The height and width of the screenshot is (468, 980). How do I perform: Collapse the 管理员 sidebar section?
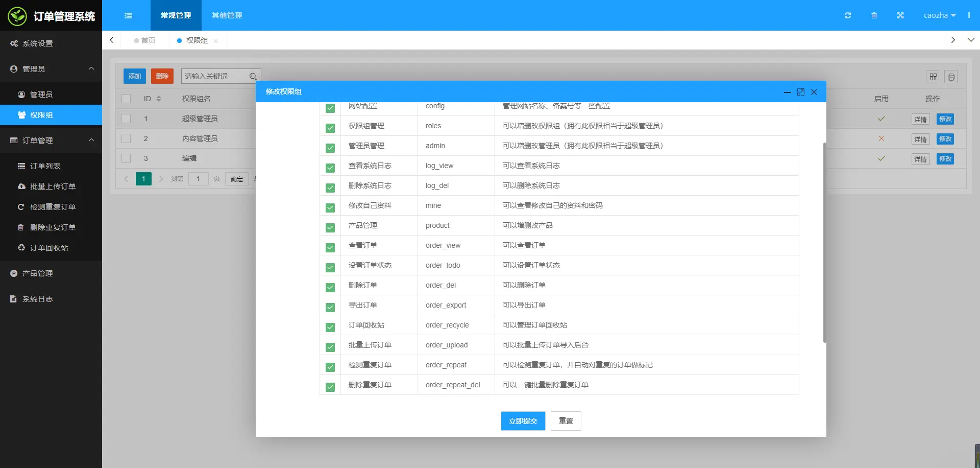[91, 68]
